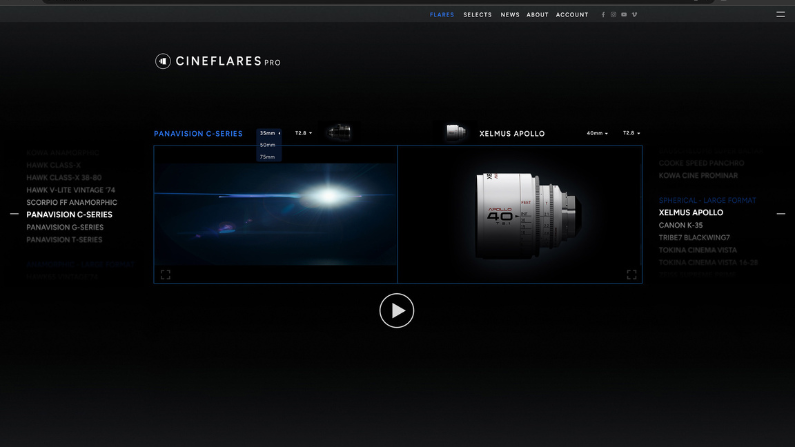Image resolution: width=795 pixels, height=447 pixels.
Task: Choose 50mm from focal length list
Action: (268, 145)
